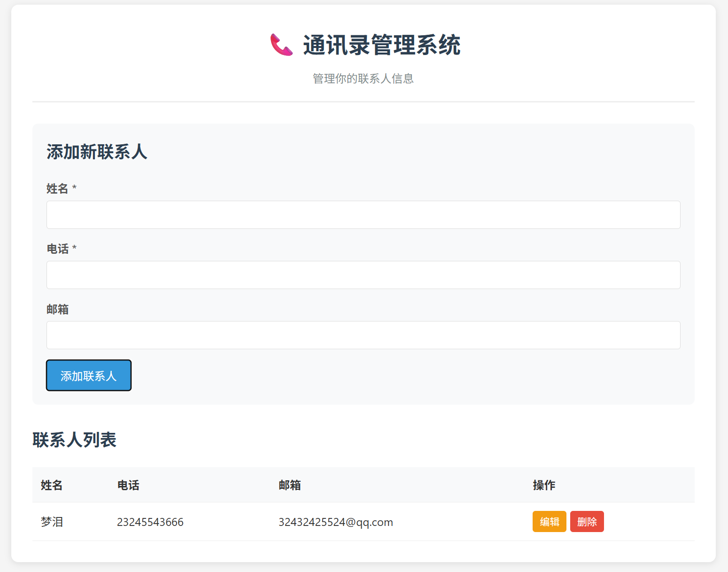The image size is (728, 572).
Task: Click inside the 电话 input field
Action: (363, 275)
